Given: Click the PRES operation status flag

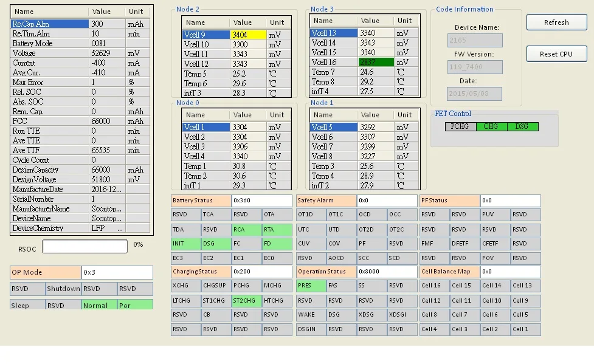Looking at the screenshot, I should click(311, 286).
